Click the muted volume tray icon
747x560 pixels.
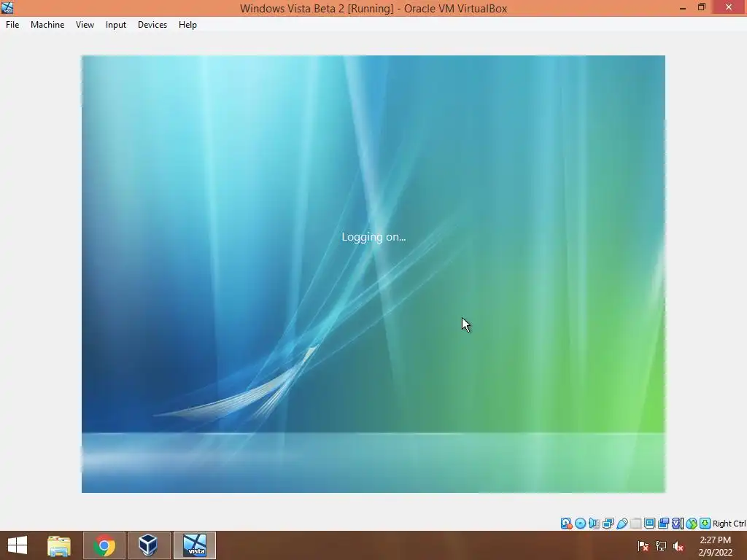678,546
